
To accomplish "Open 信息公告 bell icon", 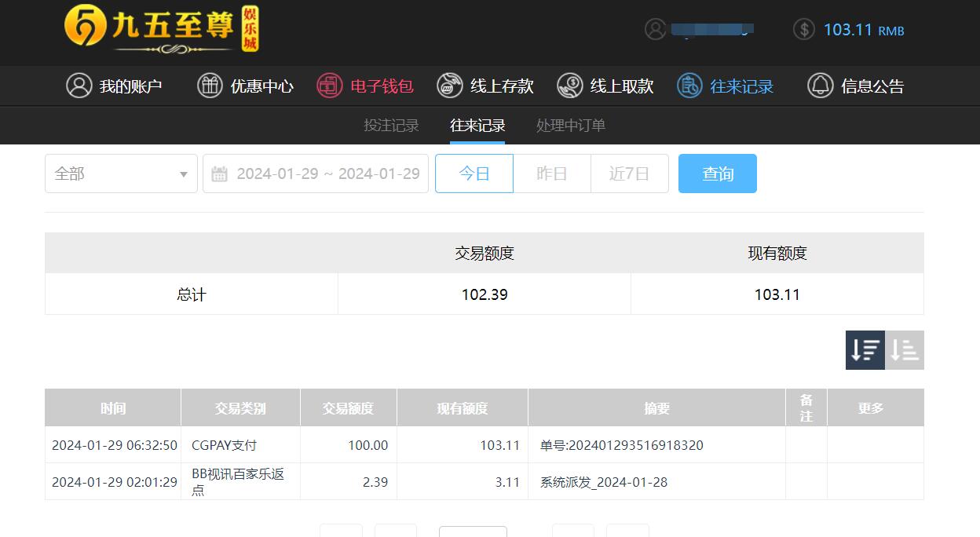I will coord(821,86).
